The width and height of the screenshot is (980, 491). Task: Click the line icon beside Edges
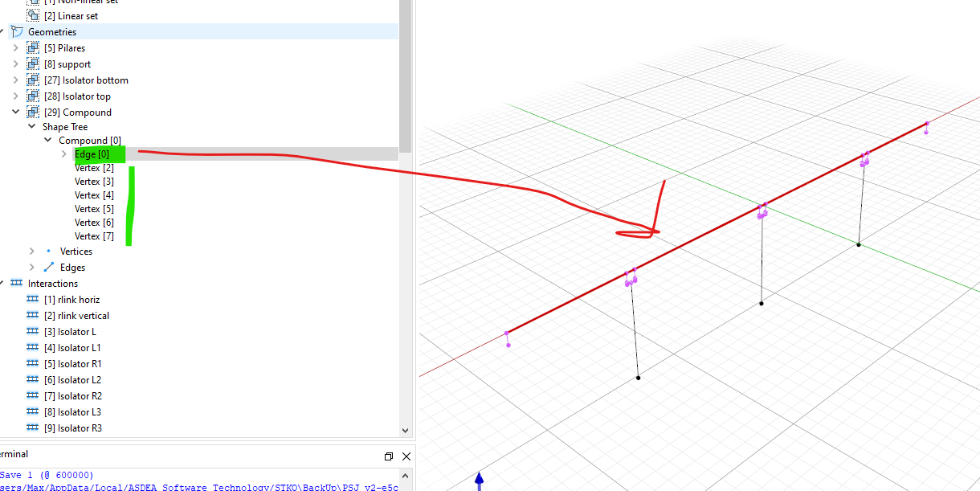point(48,268)
